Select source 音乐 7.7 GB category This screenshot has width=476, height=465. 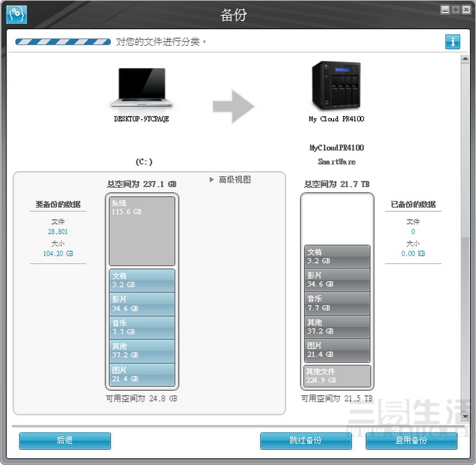(x=142, y=328)
